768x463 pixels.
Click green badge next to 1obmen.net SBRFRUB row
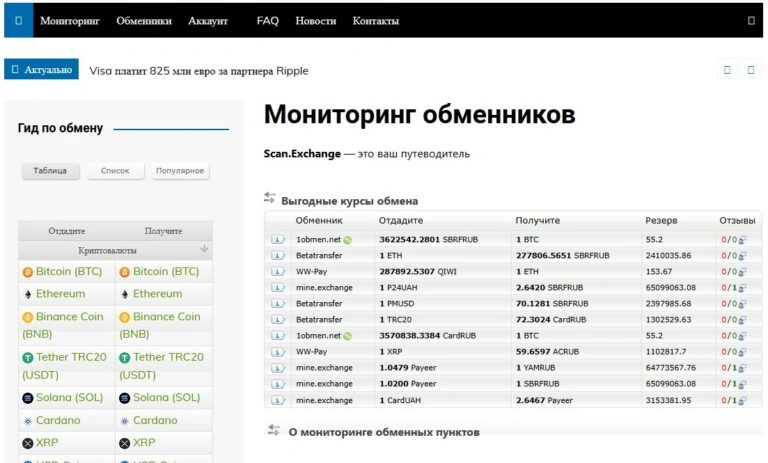(x=347, y=240)
